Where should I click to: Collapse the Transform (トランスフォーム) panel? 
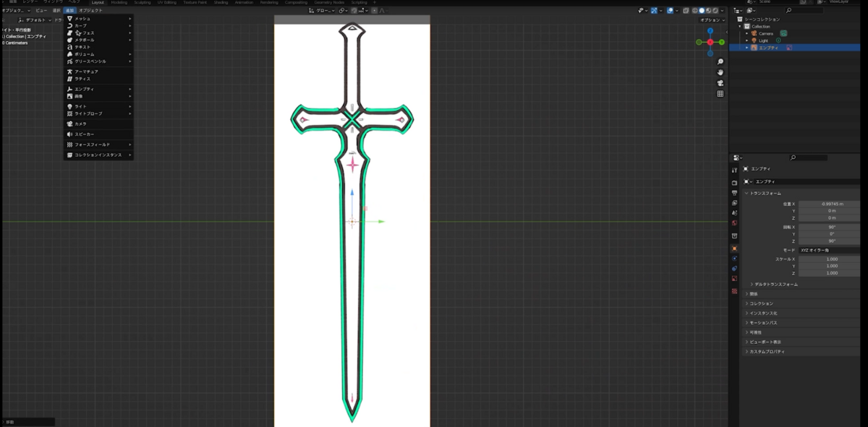[x=746, y=194]
